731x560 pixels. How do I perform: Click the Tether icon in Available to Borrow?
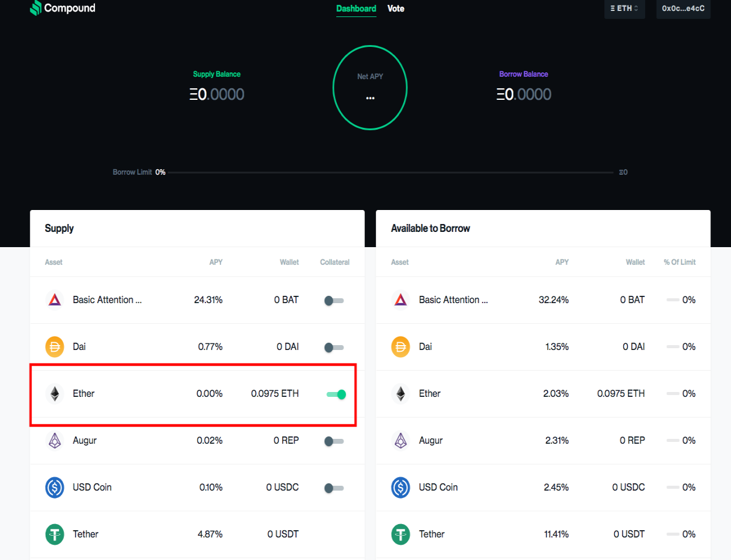click(x=401, y=534)
